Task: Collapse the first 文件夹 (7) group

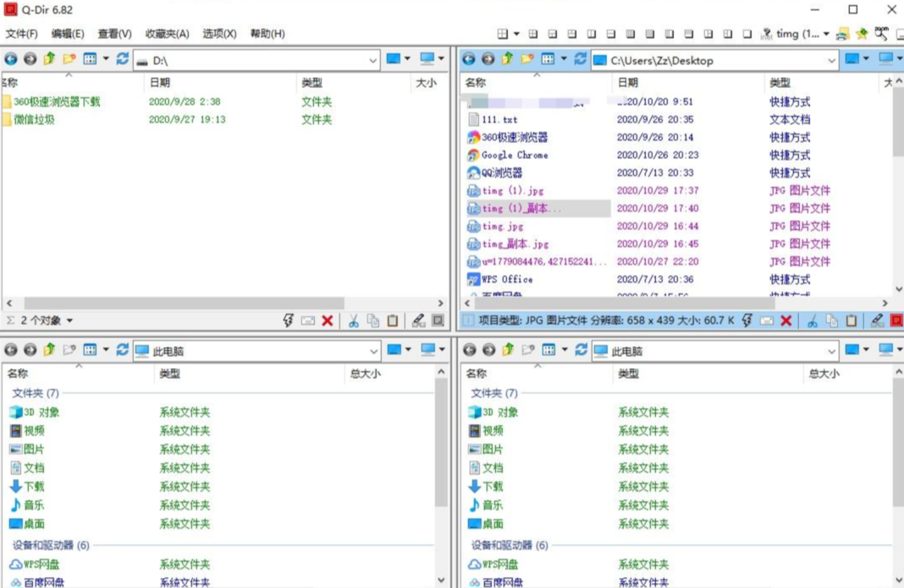Action: 36,393
